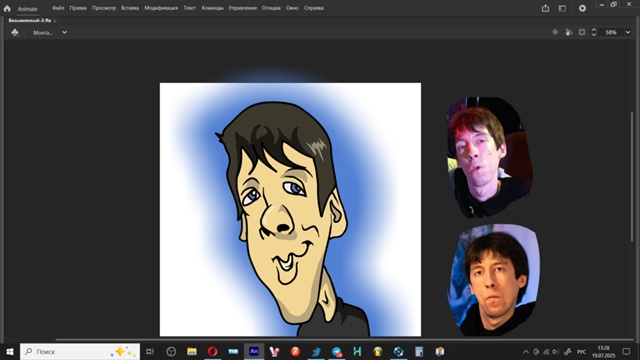Open the workspace layout switcher icon
This screenshot has width=640, height=360.
[x=562, y=8]
